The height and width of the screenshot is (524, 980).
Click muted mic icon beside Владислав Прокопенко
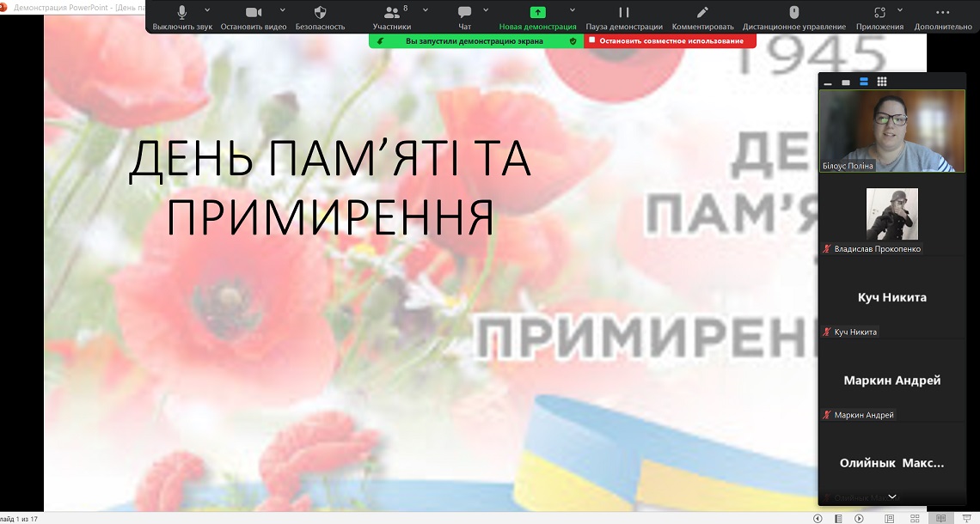[x=827, y=248]
